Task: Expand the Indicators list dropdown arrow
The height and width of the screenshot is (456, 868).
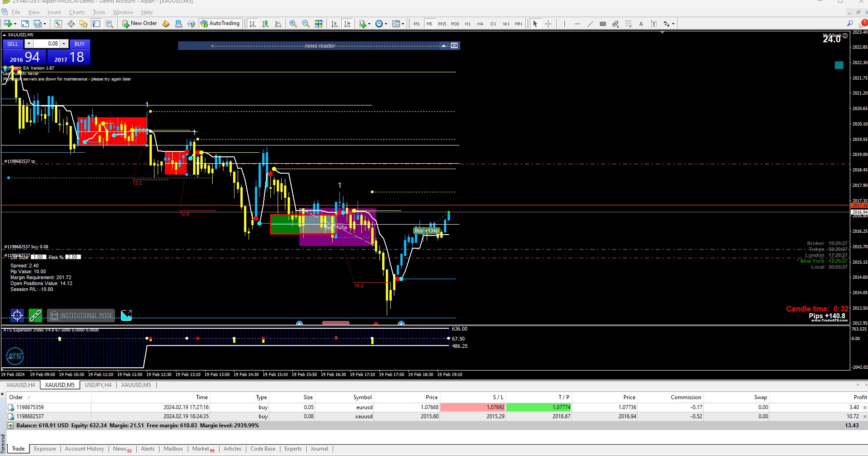Action: (x=369, y=24)
